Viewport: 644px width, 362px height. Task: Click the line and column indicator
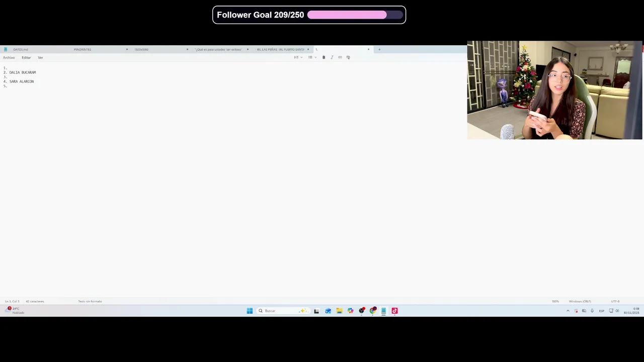pyautogui.click(x=12, y=301)
